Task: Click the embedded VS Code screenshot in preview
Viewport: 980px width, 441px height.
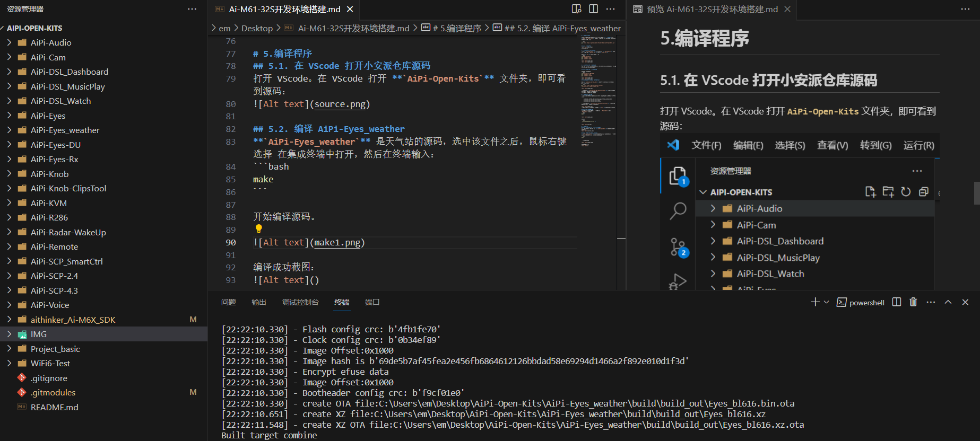Action: click(x=800, y=211)
